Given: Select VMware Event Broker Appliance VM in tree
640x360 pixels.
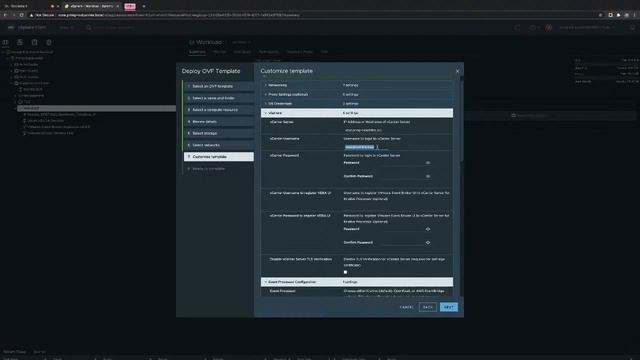Looking at the screenshot, I should click(59, 127).
